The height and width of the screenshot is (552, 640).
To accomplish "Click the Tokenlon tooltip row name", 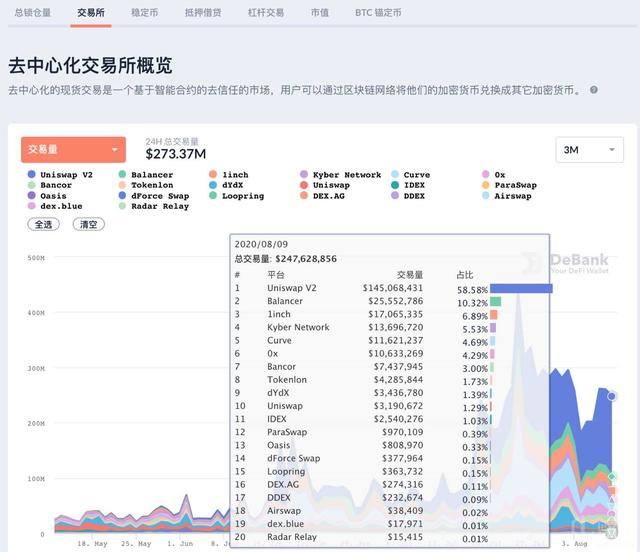I will (x=287, y=379).
